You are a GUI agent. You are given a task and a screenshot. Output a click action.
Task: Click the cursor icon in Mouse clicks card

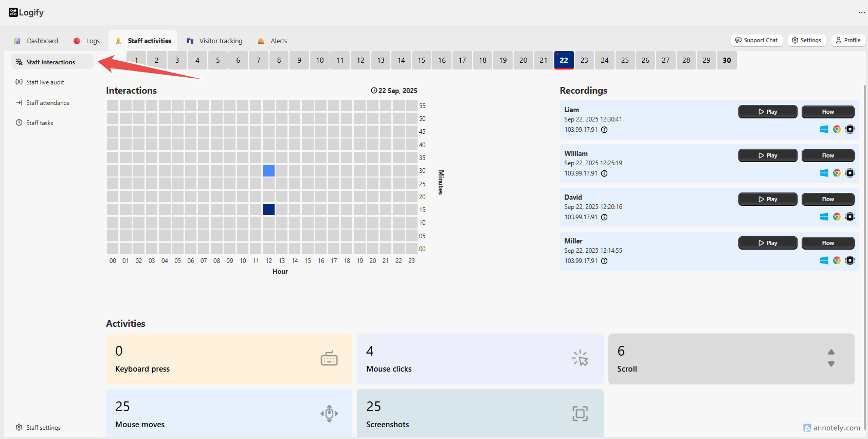(x=580, y=358)
